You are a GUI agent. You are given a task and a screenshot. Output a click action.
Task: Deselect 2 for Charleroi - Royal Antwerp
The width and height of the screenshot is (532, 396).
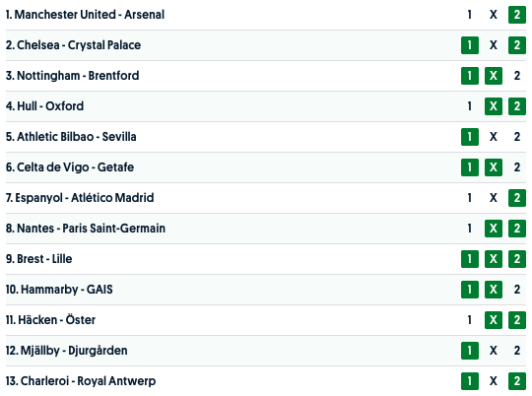(517, 381)
